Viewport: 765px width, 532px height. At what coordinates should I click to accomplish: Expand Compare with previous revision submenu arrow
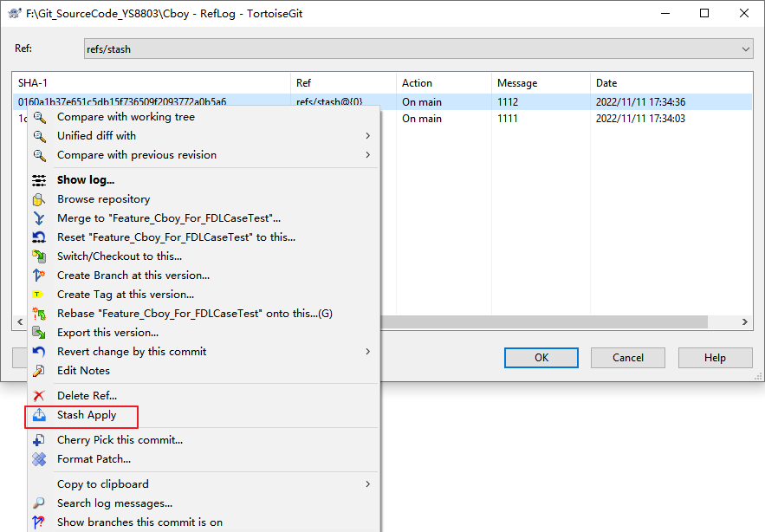pos(368,155)
